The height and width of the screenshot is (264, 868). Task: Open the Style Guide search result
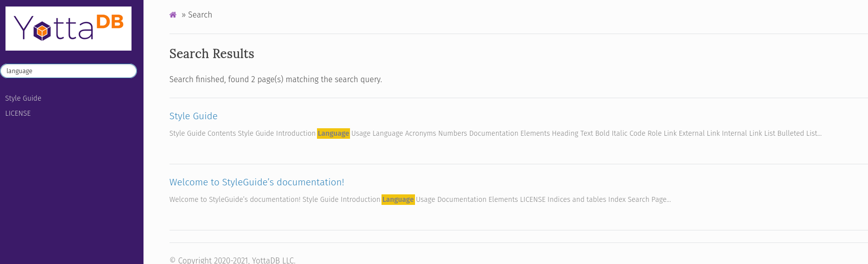point(193,116)
